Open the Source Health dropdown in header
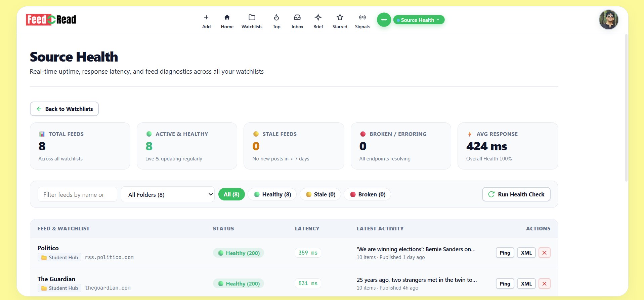This screenshot has height=300, width=644. point(419,20)
